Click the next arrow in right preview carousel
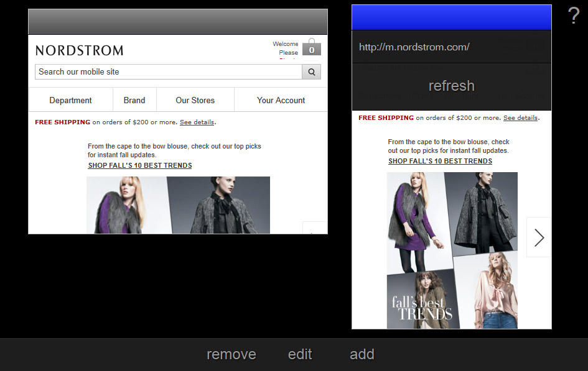This screenshot has width=588, height=371. [x=539, y=237]
